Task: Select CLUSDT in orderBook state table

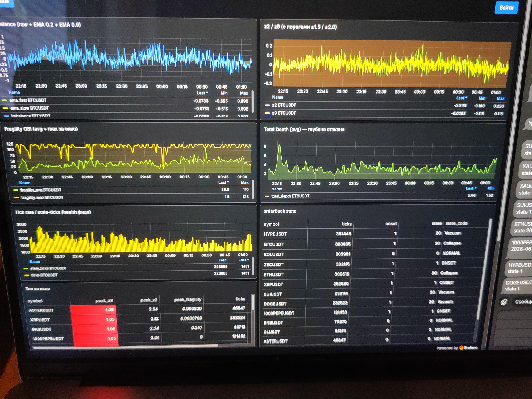Action: coord(272,332)
